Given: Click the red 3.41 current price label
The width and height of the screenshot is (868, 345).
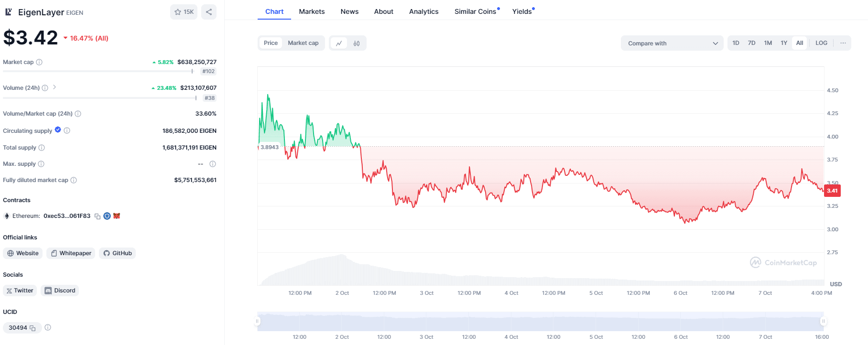Looking at the screenshot, I should [x=832, y=191].
